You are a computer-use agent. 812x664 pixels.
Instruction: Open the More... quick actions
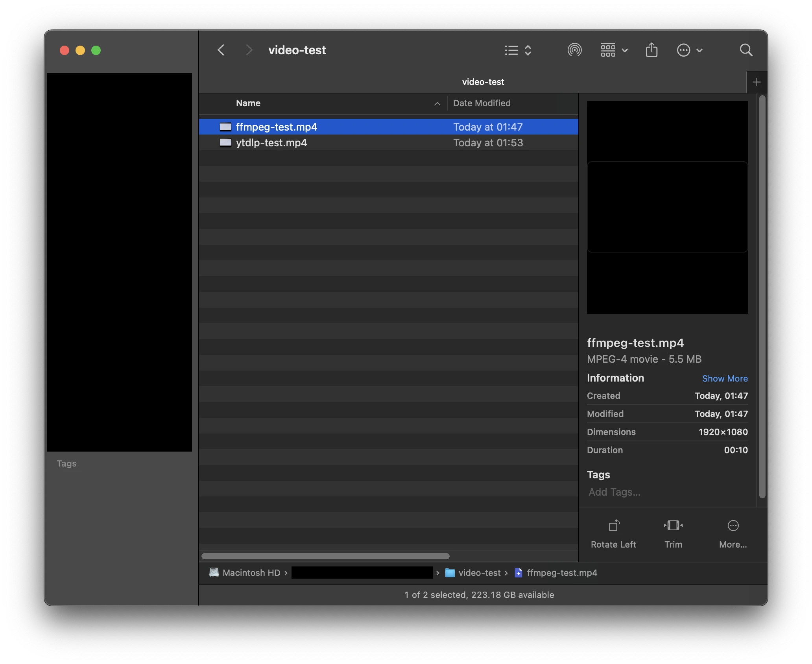[733, 534]
